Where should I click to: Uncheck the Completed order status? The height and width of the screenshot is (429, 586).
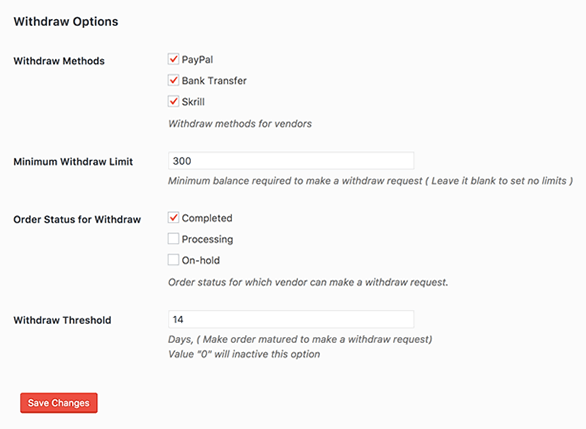pos(173,217)
